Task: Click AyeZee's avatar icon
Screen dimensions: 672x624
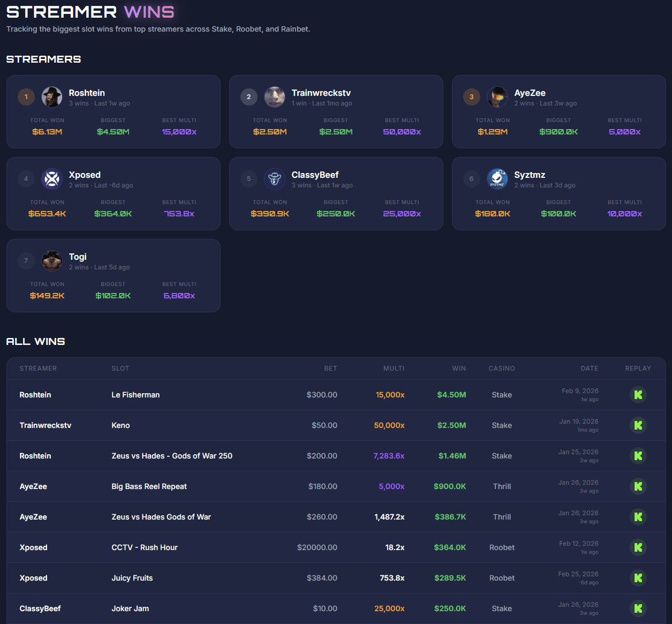Action: [x=497, y=97]
